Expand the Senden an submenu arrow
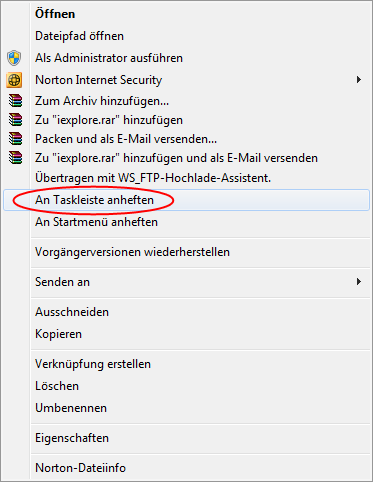The width and height of the screenshot is (373, 482). tap(359, 282)
